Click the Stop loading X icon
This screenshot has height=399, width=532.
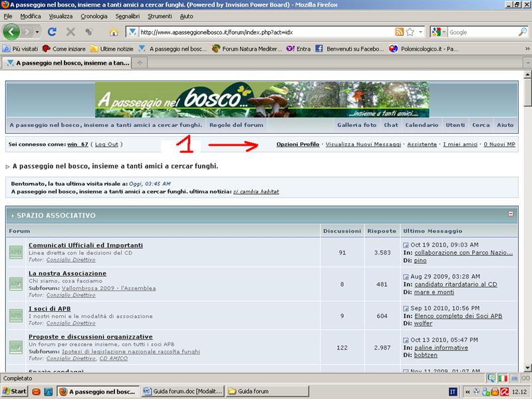coord(70,32)
